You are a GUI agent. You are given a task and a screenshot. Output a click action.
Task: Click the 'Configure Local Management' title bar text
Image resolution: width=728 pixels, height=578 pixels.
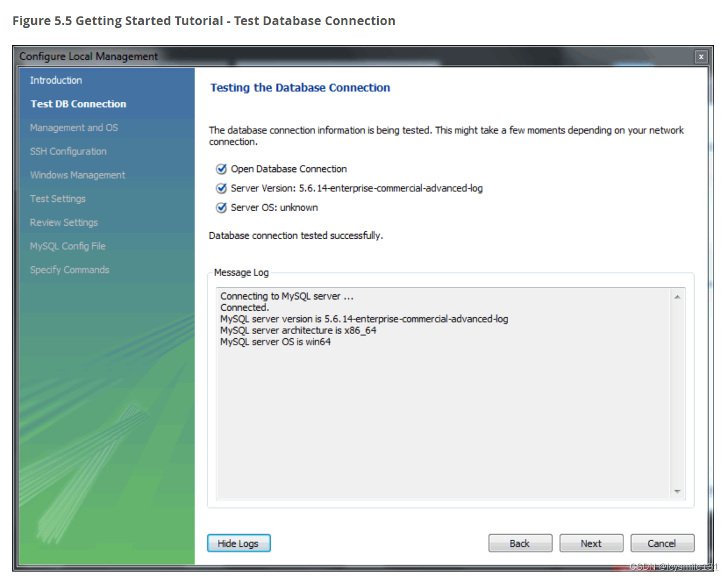point(88,56)
